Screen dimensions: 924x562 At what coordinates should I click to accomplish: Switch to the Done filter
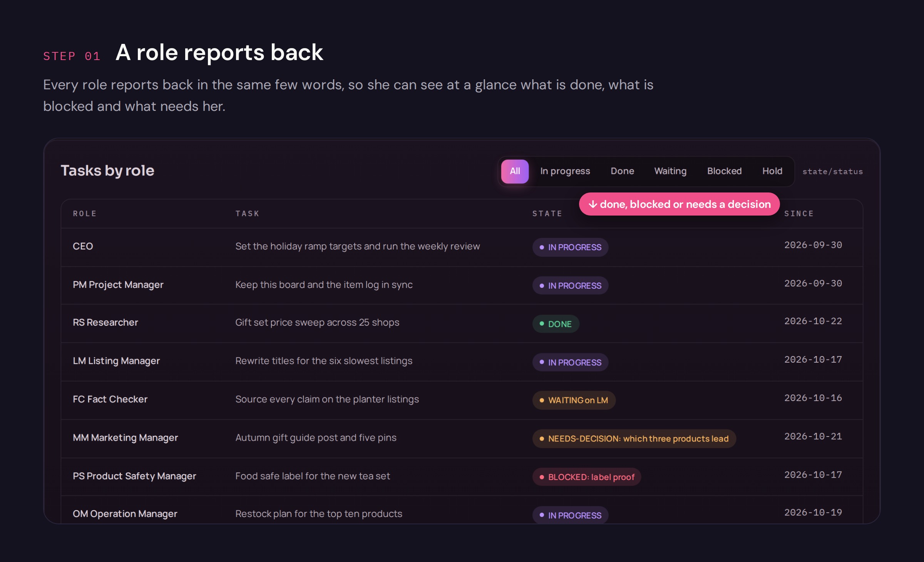tap(622, 171)
